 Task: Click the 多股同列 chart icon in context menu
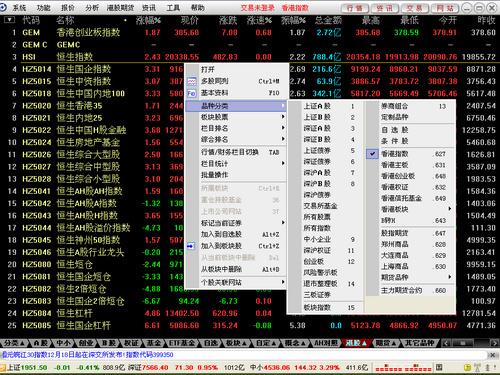[191, 81]
